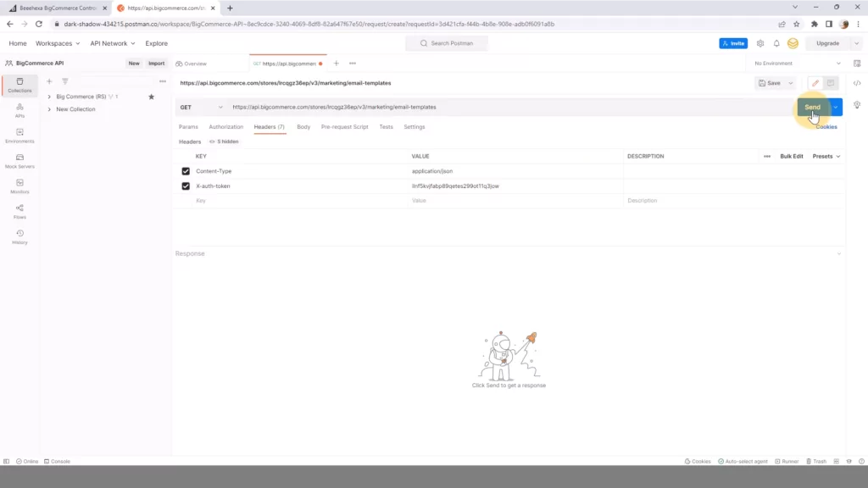Screen dimensions: 868x488
Task: Open the user avatar menu
Action: click(x=793, y=43)
